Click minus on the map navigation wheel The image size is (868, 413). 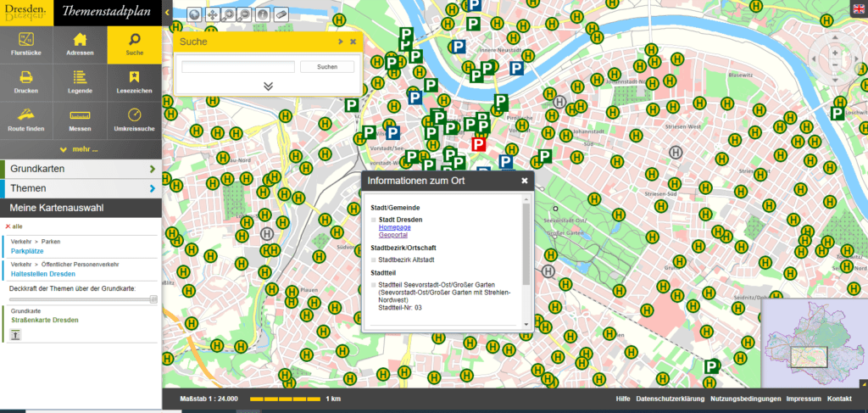coord(835,64)
